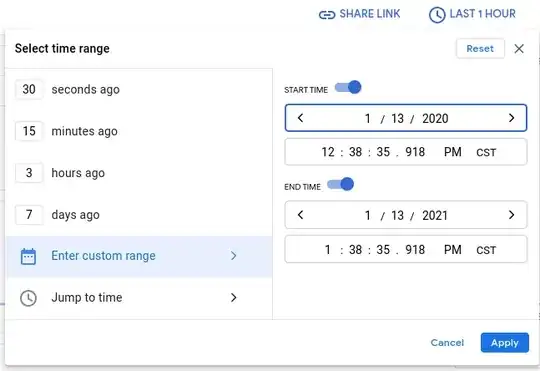Expand Enter custom range chevron

tap(233, 256)
